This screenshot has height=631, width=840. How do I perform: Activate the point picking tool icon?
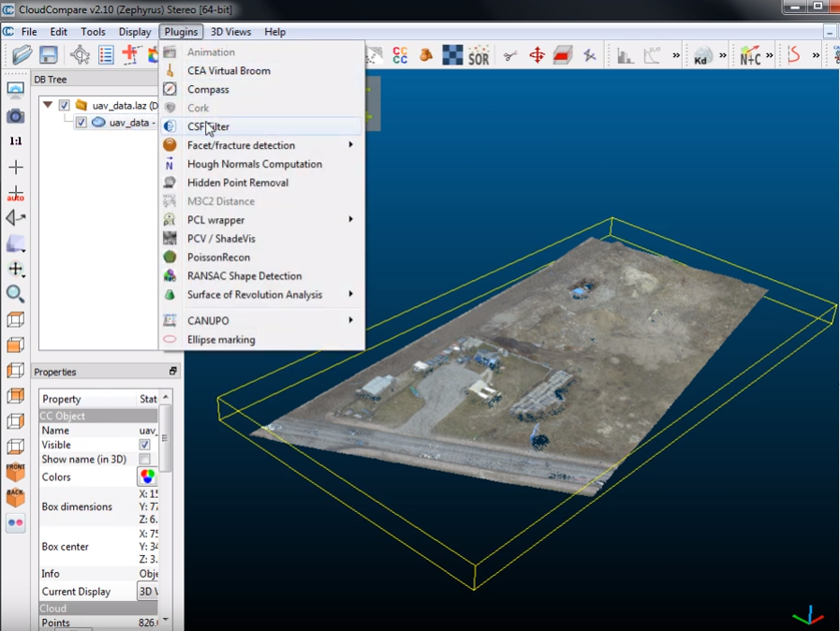click(80, 54)
